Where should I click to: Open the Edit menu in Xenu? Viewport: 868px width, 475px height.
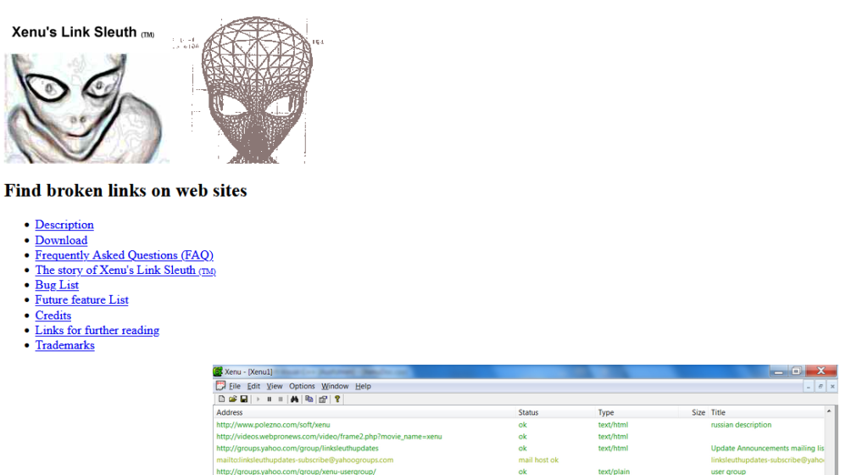[x=253, y=387]
